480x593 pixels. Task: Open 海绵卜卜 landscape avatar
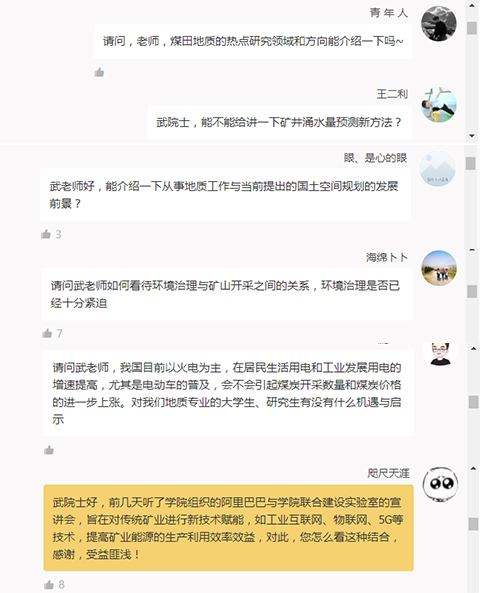[439, 268]
